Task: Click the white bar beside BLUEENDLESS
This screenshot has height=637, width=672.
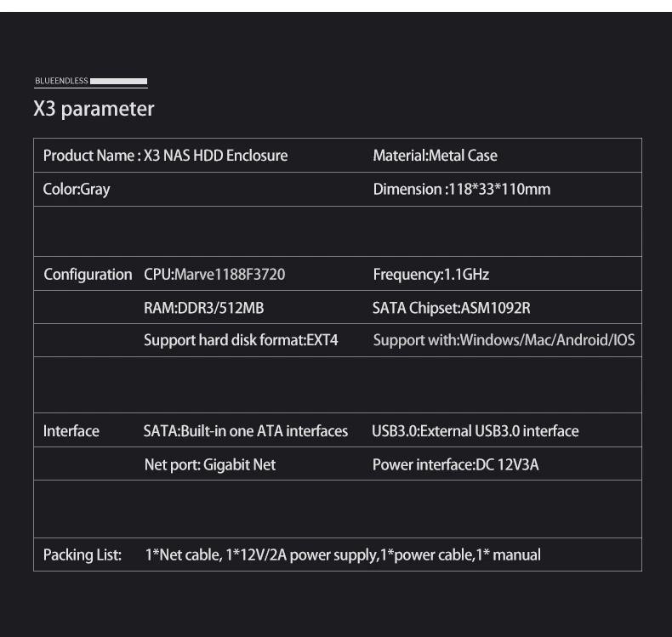Action: point(118,82)
